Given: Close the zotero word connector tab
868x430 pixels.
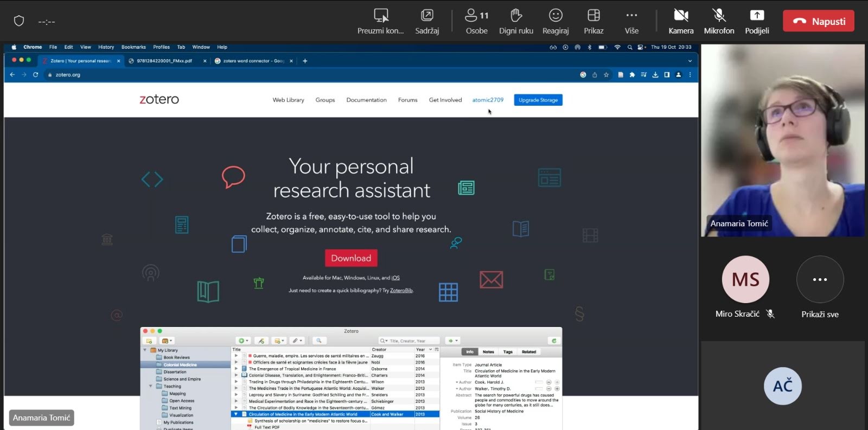Looking at the screenshot, I should [x=291, y=61].
